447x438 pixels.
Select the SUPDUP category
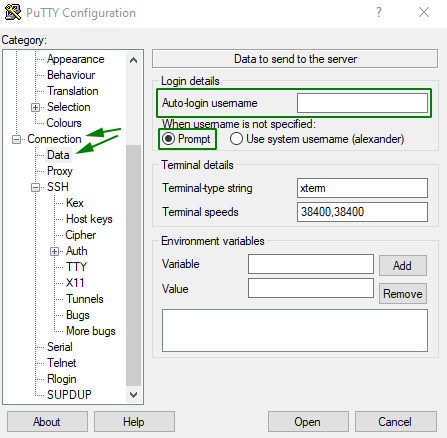tap(69, 395)
